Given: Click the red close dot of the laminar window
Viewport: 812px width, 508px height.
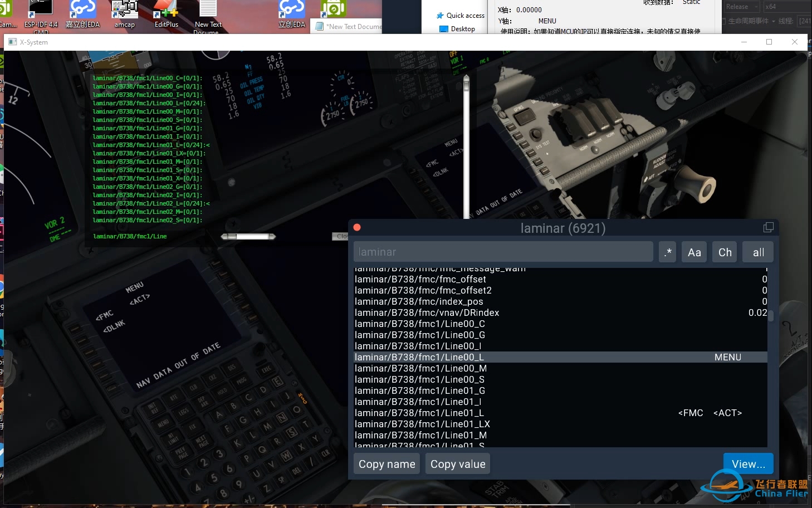Looking at the screenshot, I should 357,227.
